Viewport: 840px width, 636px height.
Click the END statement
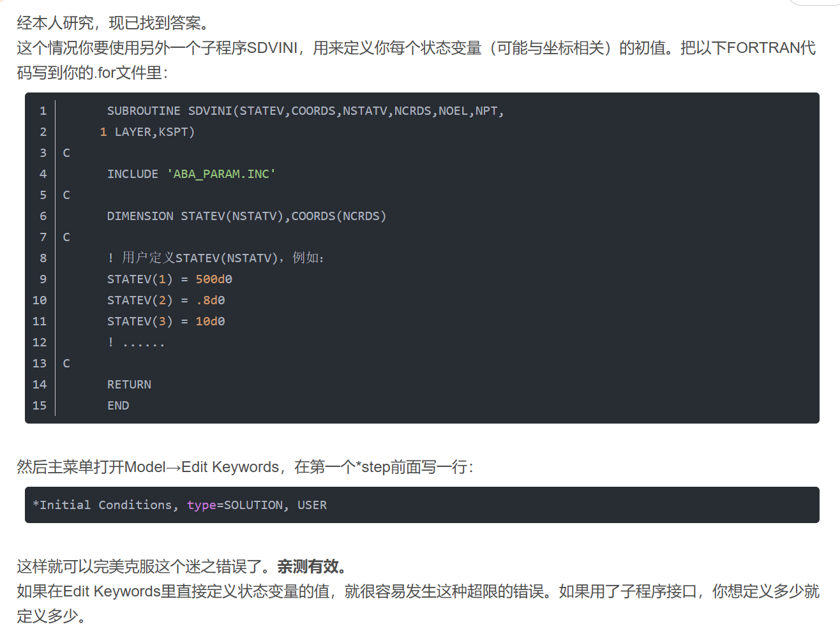(118, 406)
